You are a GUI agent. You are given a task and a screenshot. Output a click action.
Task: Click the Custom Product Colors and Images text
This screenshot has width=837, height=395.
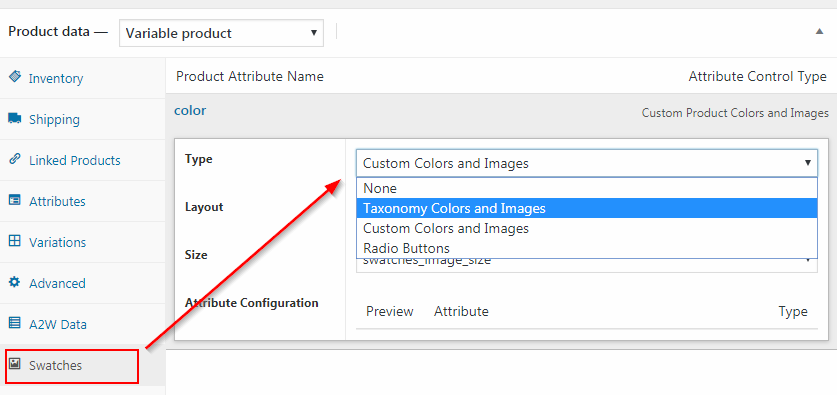pyautogui.click(x=735, y=113)
